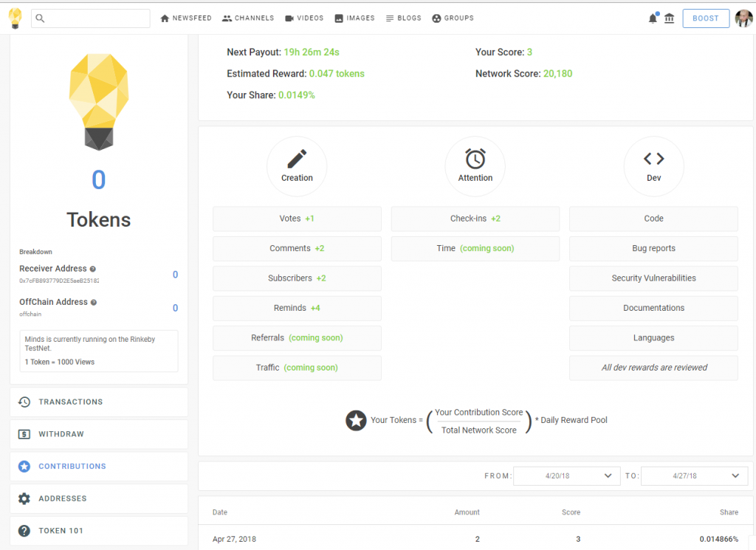The height and width of the screenshot is (550, 756).
Task: Open the user avatar profile menu
Action: [743, 18]
